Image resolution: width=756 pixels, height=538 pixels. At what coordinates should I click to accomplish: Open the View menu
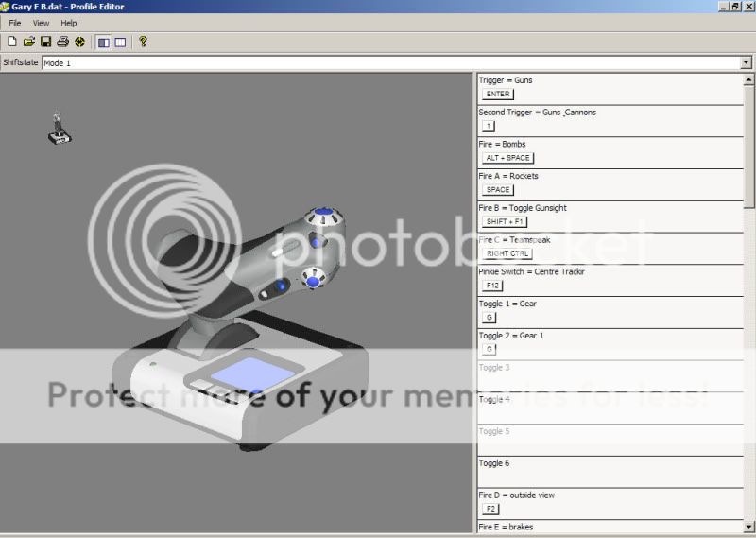pyautogui.click(x=41, y=23)
